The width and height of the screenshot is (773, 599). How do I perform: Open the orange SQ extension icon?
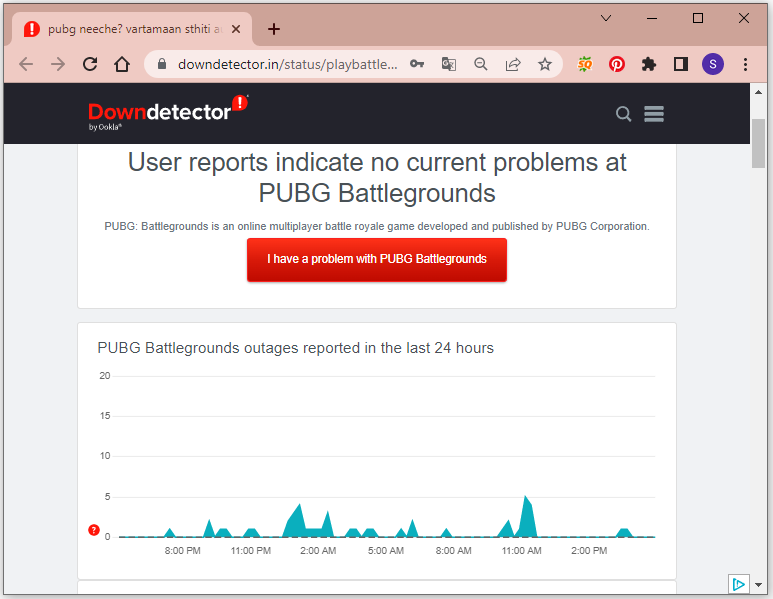(585, 64)
